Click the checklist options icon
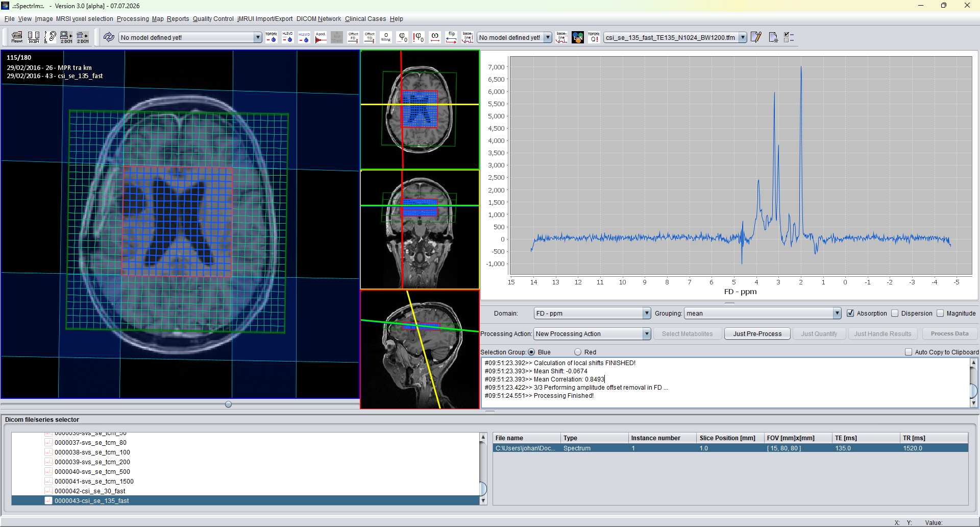 [789, 37]
